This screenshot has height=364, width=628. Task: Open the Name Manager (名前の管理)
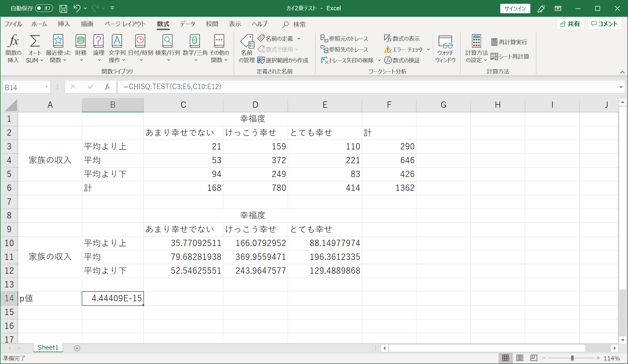click(247, 49)
